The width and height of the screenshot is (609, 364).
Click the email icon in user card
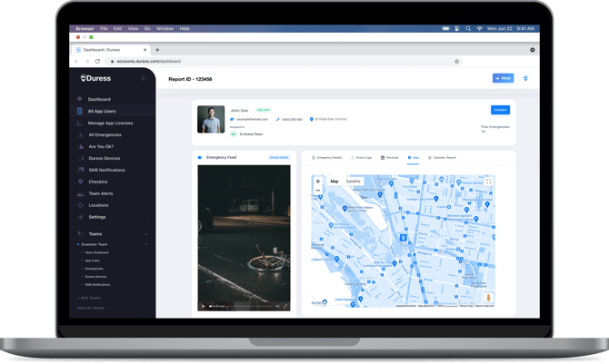[233, 119]
